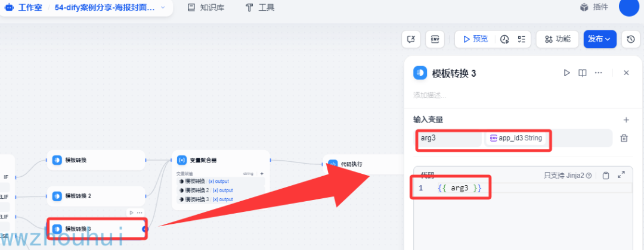Screen dimensions: 644x250
Task: Run node via play icon above 模板转换 3
Action: [x=131, y=212]
